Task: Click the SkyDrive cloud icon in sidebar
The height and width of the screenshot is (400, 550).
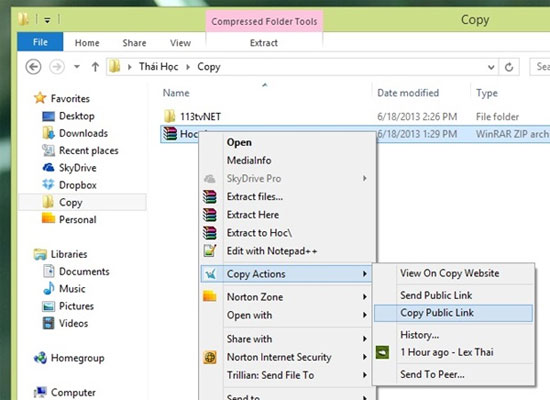Action: coord(48,167)
